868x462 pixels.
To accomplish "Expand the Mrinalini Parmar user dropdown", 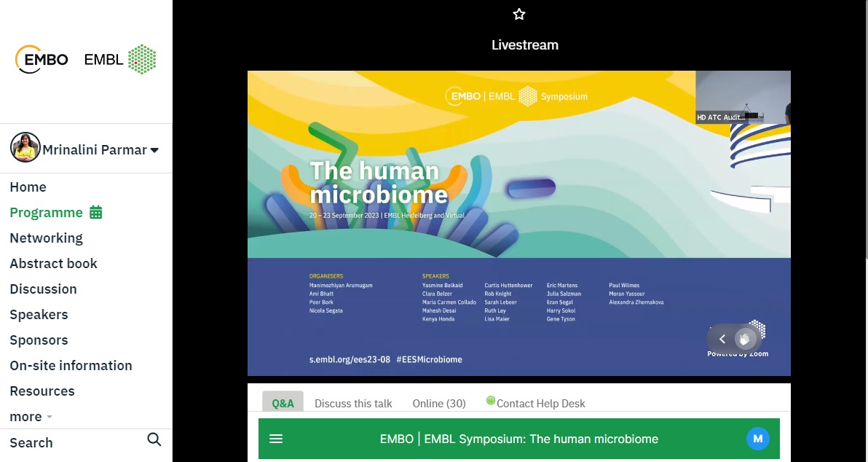I will click(154, 150).
